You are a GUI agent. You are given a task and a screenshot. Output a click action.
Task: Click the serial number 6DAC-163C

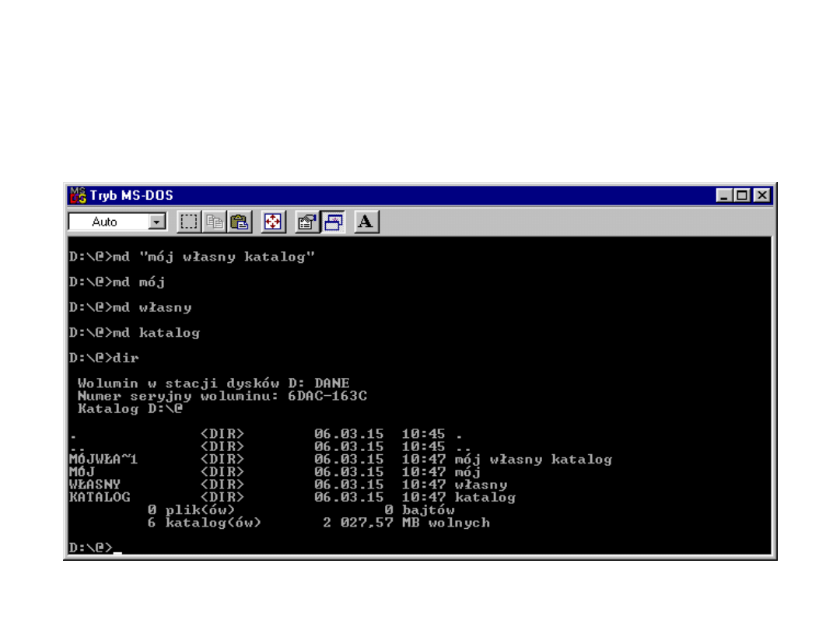[x=327, y=396]
